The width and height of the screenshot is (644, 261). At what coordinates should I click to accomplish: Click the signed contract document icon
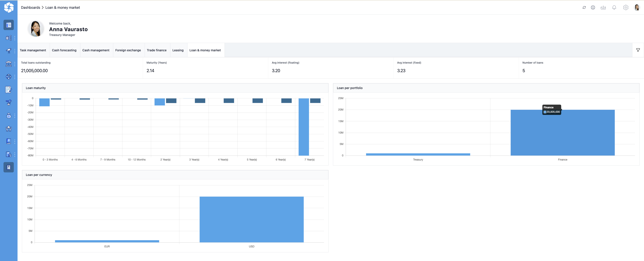coord(9,89)
